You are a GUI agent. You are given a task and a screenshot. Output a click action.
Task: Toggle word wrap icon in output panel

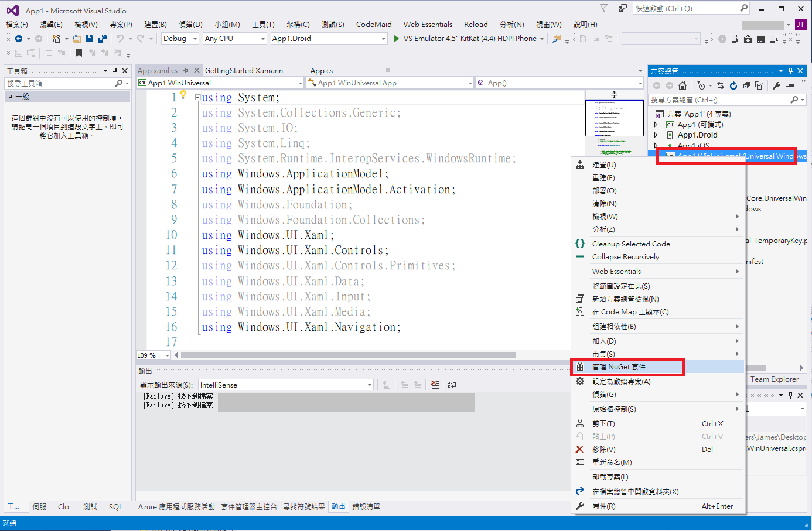[452, 385]
